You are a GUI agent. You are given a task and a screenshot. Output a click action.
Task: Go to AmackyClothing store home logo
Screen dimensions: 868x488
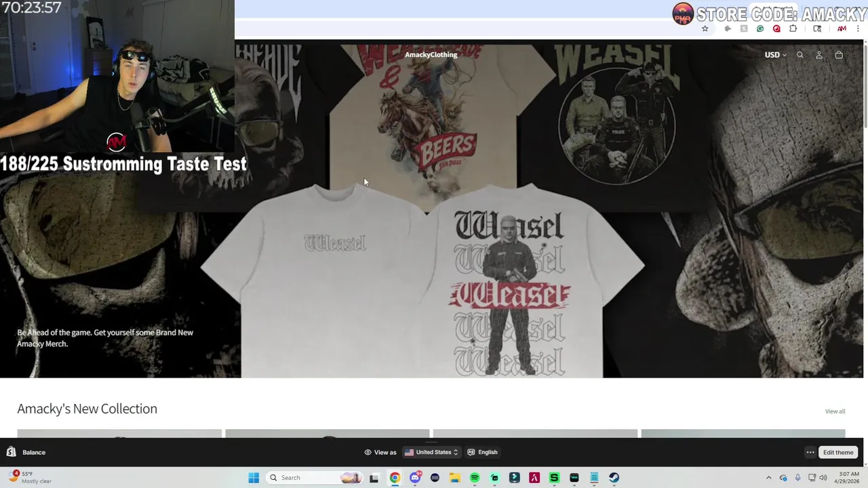tap(431, 55)
